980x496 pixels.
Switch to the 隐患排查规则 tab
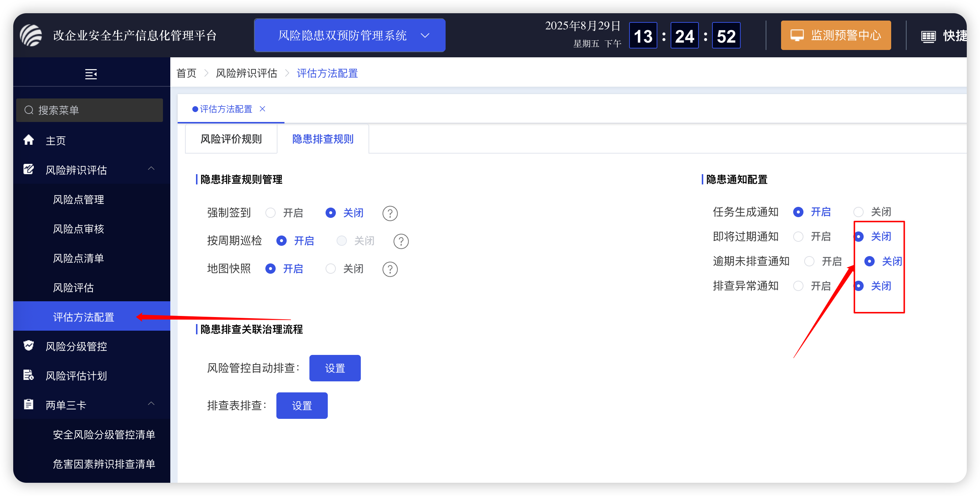323,139
